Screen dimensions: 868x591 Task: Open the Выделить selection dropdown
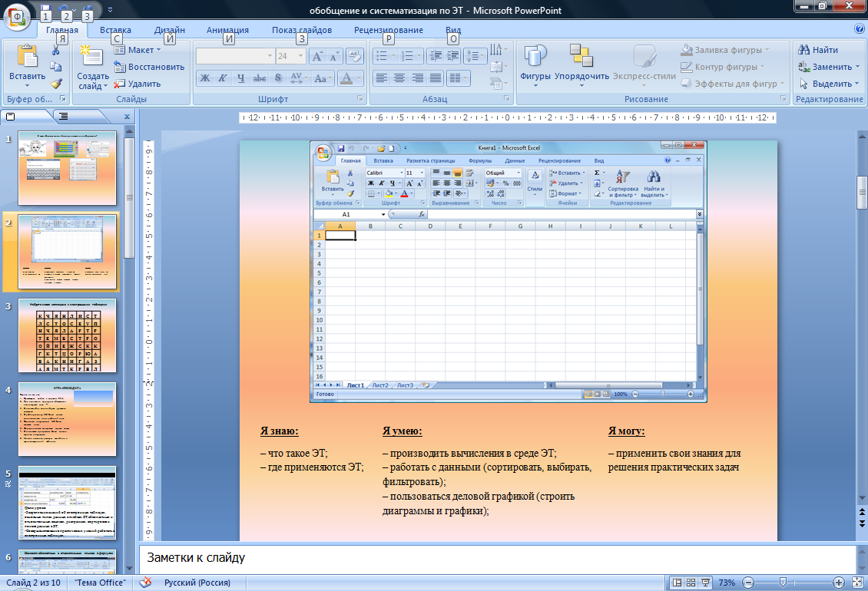(829, 84)
